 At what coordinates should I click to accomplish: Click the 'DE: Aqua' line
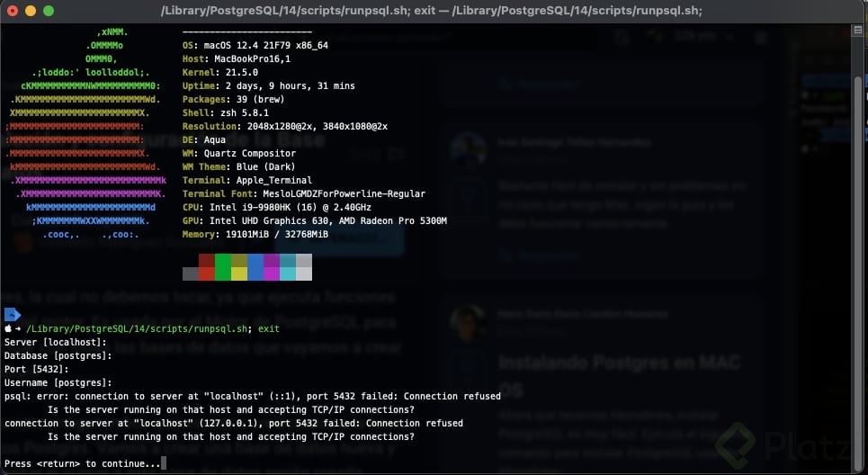tap(203, 140)
